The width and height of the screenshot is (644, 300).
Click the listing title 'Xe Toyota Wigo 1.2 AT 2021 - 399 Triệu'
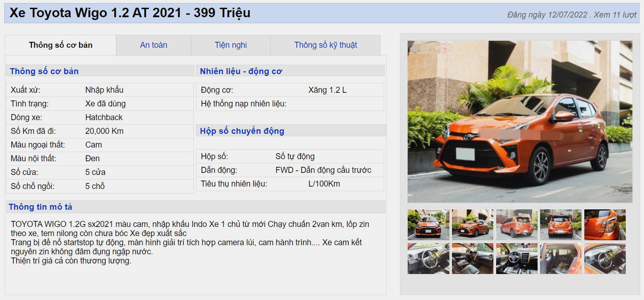point(130,13)
